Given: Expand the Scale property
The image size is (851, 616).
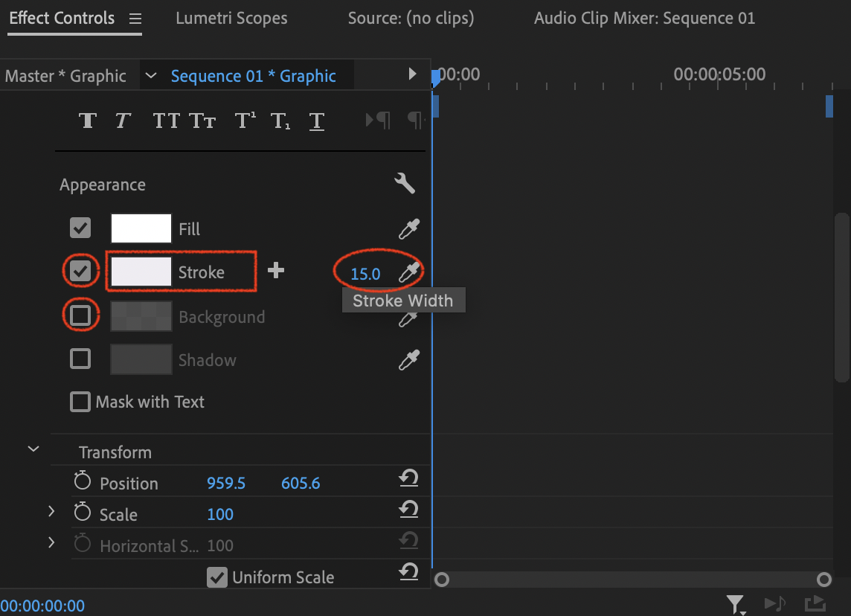Looking at the screenshot, I should 51,511.
